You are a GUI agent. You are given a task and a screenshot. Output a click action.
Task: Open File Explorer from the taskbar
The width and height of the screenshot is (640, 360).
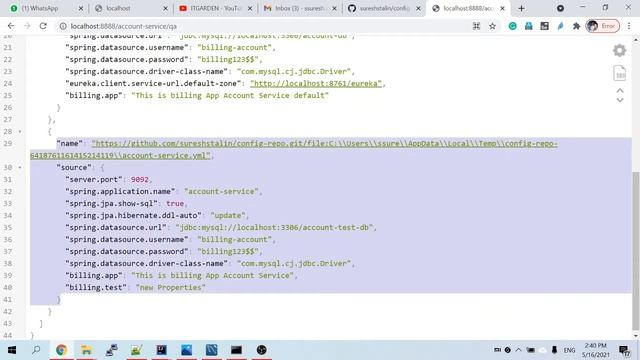click(x=86, y=350)
